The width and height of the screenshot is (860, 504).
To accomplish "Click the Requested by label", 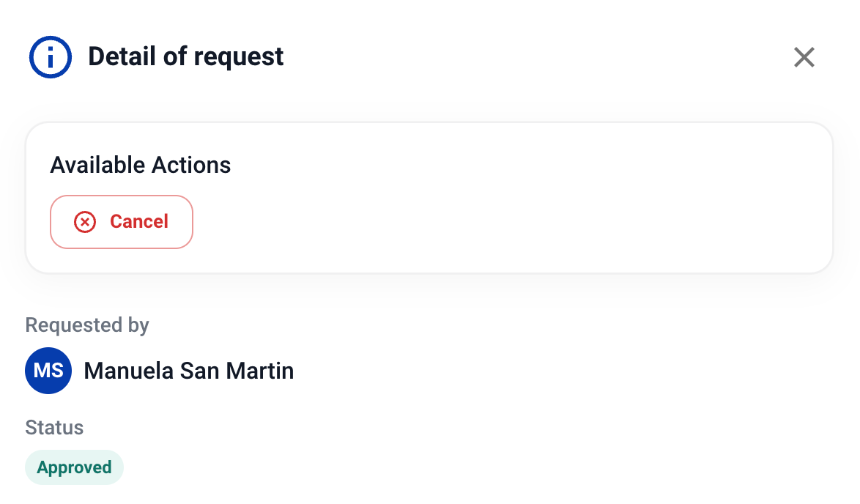I will tap(87, 325).
